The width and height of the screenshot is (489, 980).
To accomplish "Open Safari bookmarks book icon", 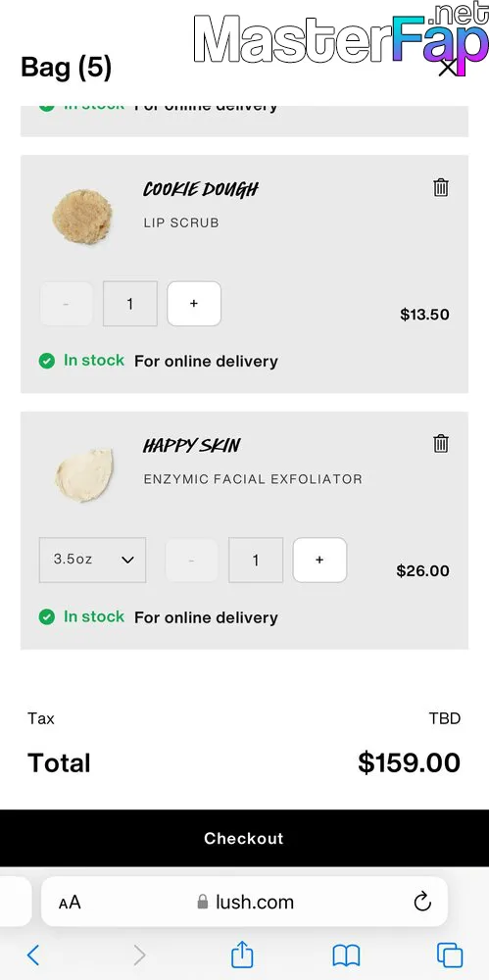I will (346, 955).
